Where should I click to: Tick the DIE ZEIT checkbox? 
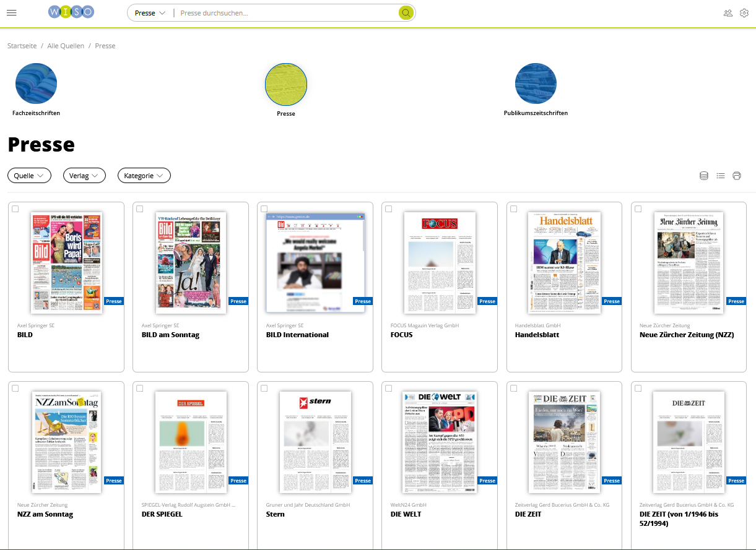pos(513,389)
